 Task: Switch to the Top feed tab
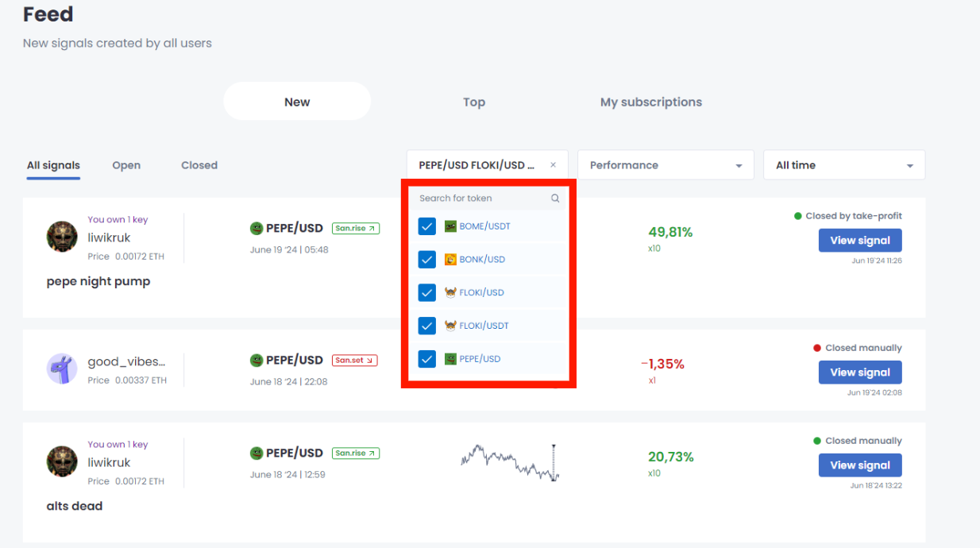pos(474,102)
